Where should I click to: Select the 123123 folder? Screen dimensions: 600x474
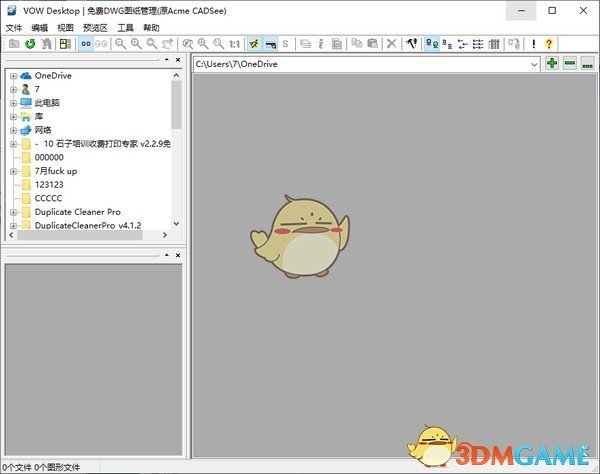coord(49,185)
